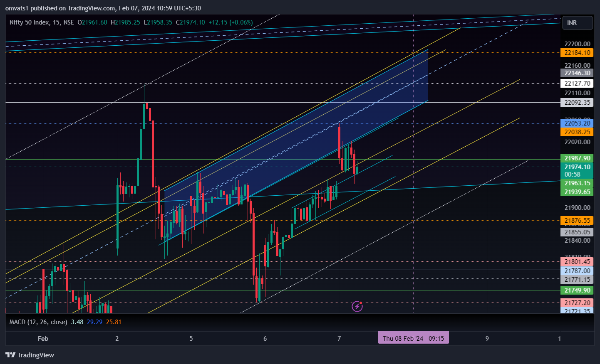Click the 7 date label on time axis
This screenshot has height=364, width=600.
[x=339, y=339]
